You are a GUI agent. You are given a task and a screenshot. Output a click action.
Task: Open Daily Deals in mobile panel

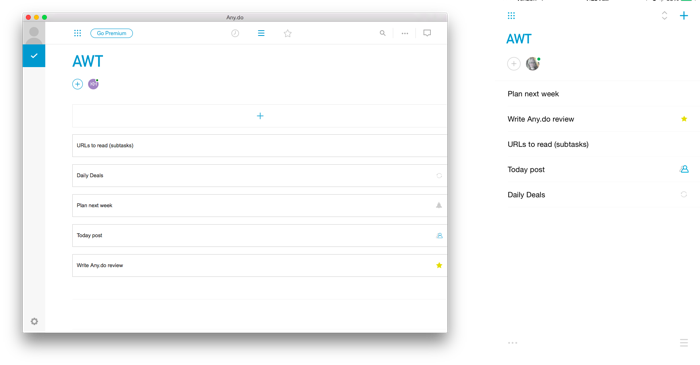(x=598, y=195)
